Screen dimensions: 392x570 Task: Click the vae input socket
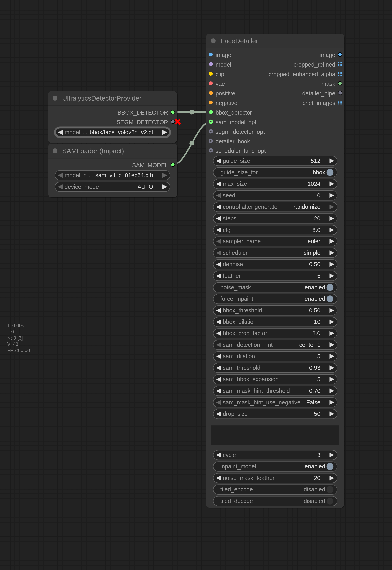pos(211,83)
